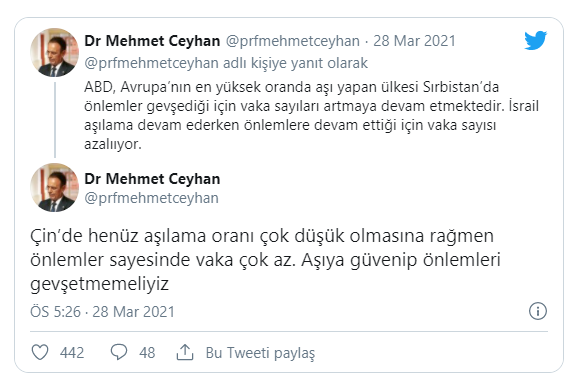Viewport: 579px width, 386px height.
Task: Open replies via speech bubble icon
Action: pyautogui.click(x=119, y=352)
